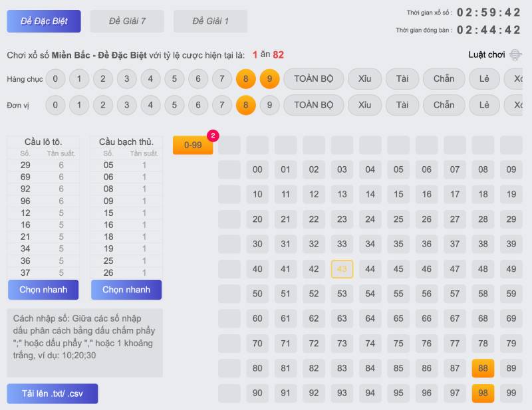Click Chọn nhanh under Cầu lô tô
Screen dimensions: 532x410
pyautogui.click(x=43, y=290)
